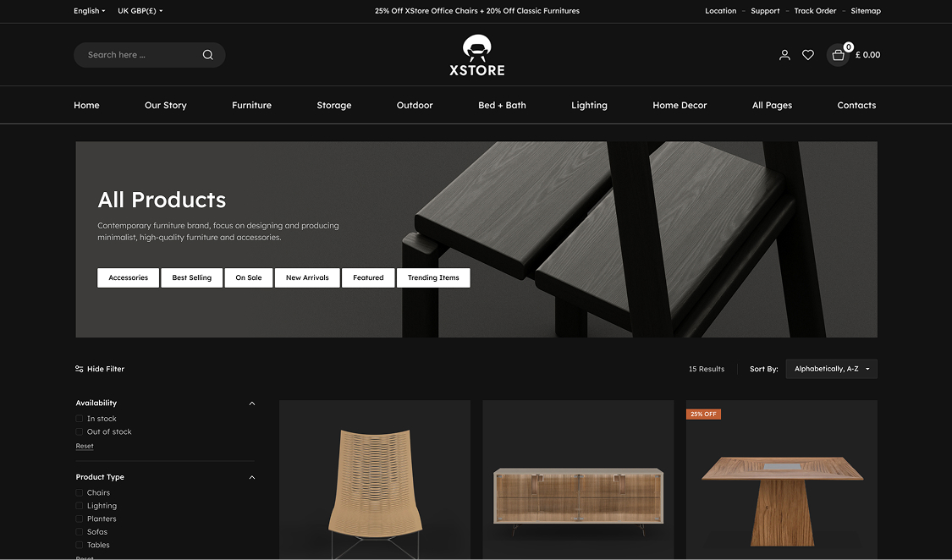Click inside the Search here field
Screen dimensions: 952x560
(x=135, y=55)
